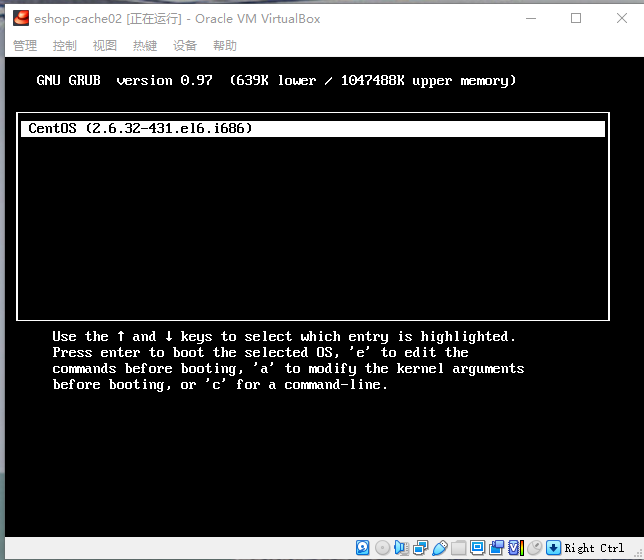Screen dimensions: 644x560
Task: Click the video capture status icon
Action: coord(497,548)
